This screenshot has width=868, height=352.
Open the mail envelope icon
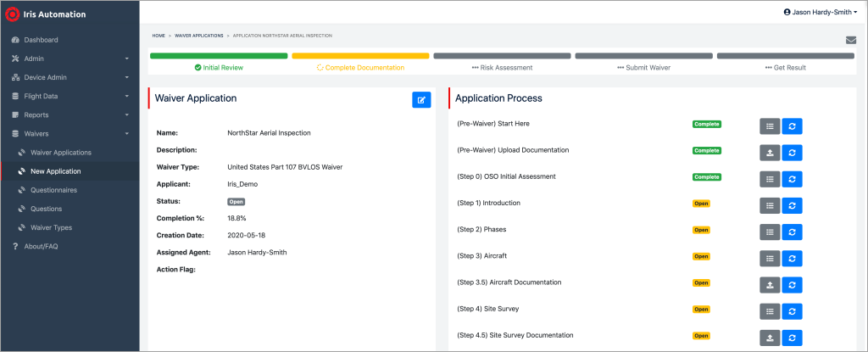[x=850, y=40]
